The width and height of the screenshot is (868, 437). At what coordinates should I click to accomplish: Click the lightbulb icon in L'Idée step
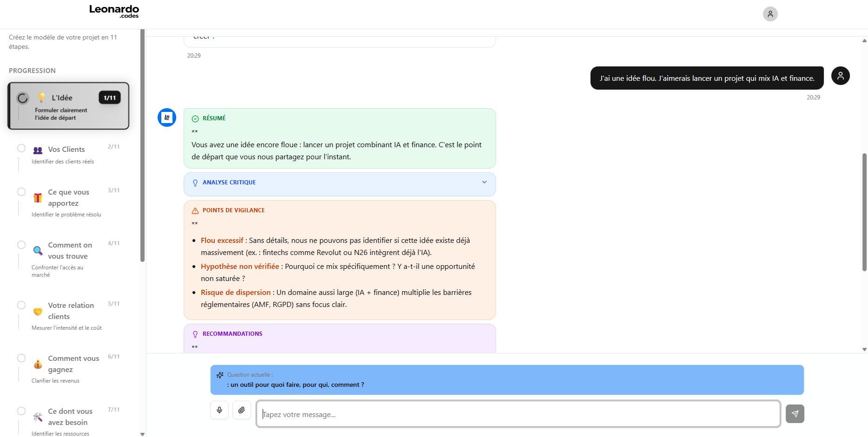tap(42, 98)
